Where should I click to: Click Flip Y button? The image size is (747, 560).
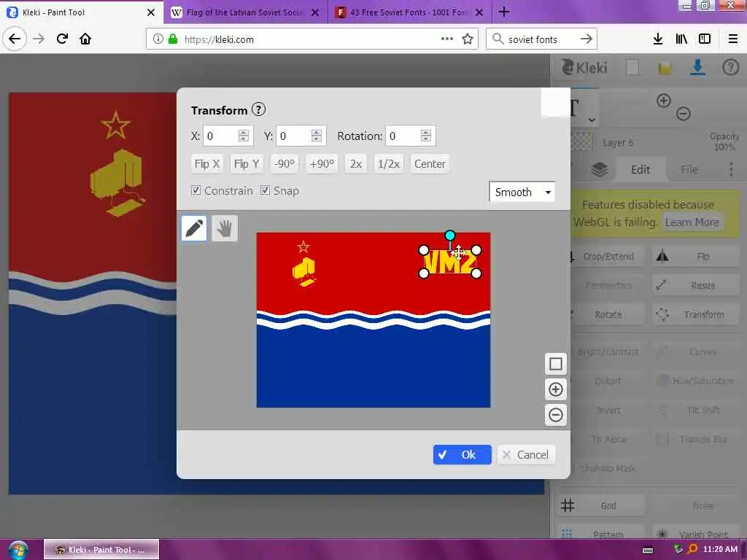pos(247,164)
